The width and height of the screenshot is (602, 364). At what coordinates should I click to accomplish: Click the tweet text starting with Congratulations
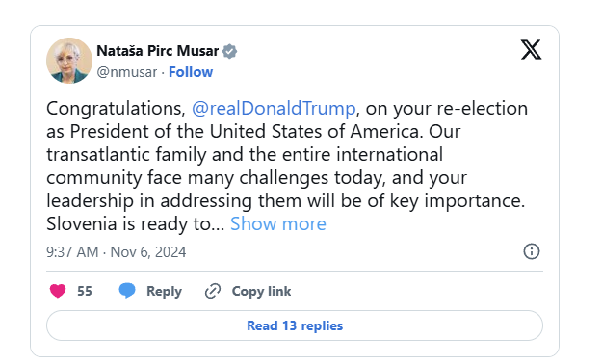tap(287, 166)
